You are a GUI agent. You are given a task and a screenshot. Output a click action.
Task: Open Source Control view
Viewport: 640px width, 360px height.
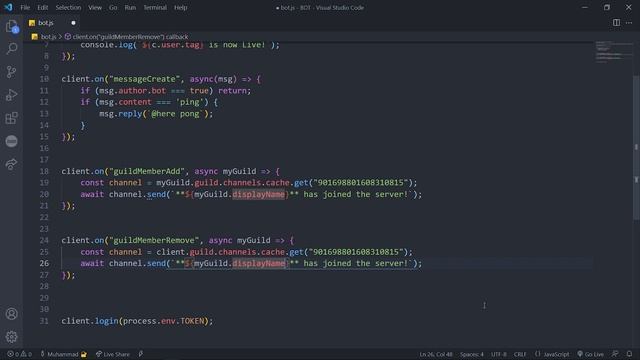pyautogui.click(x=11, y=72)
